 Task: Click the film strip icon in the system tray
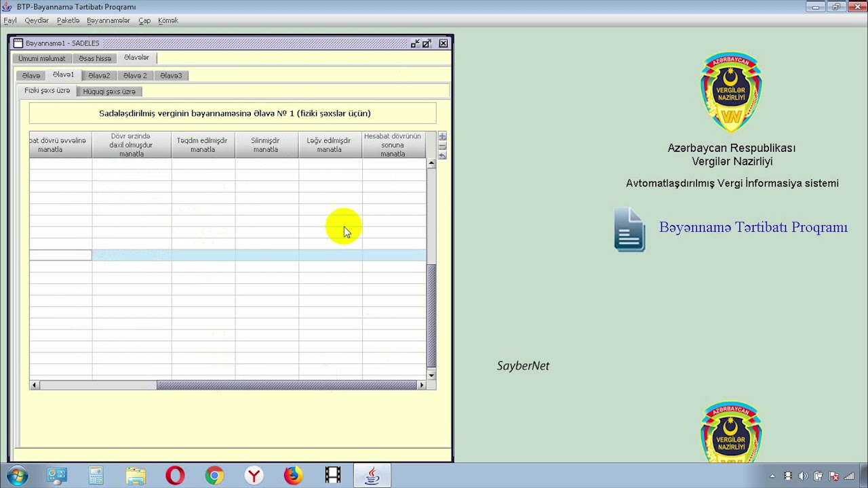(x=788, y=476)
